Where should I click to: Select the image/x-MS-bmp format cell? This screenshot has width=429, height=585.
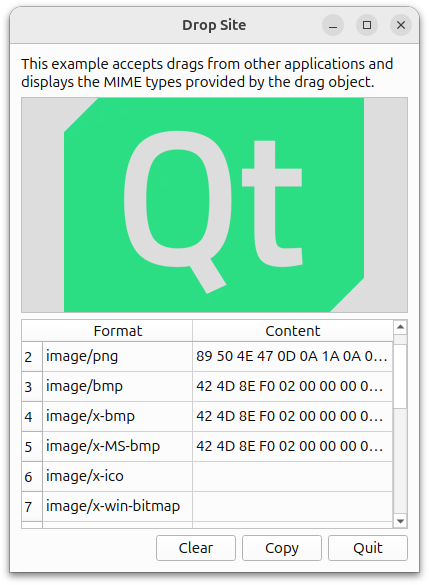(118, 447)
